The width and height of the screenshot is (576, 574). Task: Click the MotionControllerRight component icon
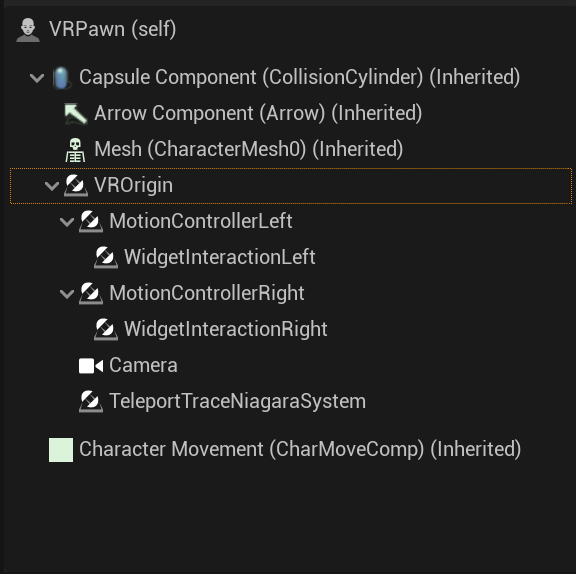[x=91, y=293]
